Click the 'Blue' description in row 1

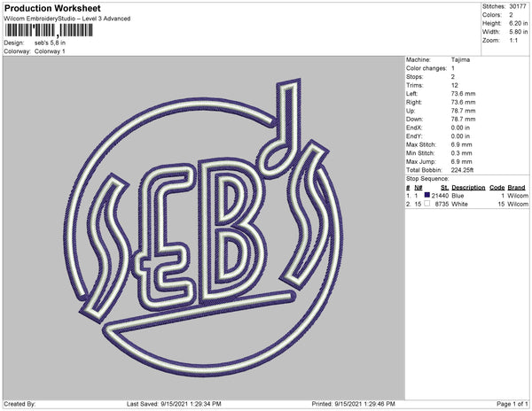[458, 196]
